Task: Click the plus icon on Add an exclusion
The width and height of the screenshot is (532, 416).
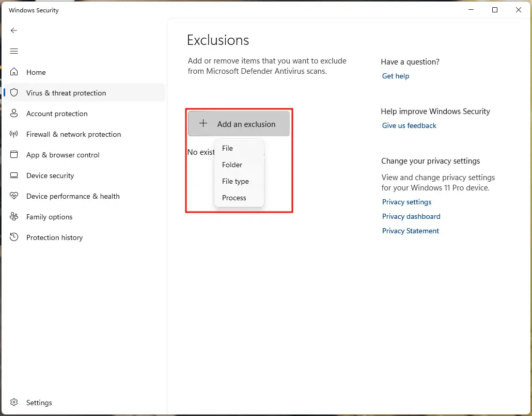Action: point(203,123)
